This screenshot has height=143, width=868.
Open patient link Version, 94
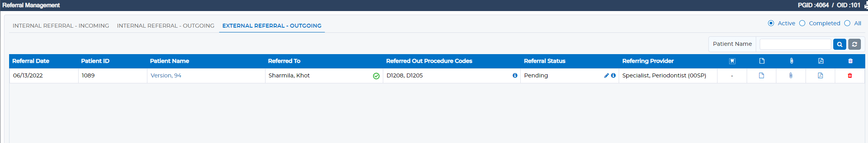(166, 75)
